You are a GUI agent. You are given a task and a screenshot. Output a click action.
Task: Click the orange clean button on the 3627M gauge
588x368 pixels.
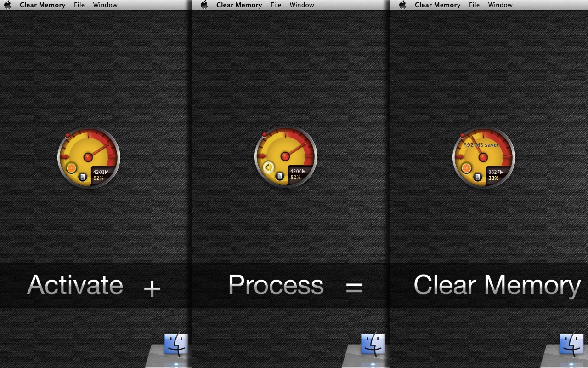tap(466, 168)
